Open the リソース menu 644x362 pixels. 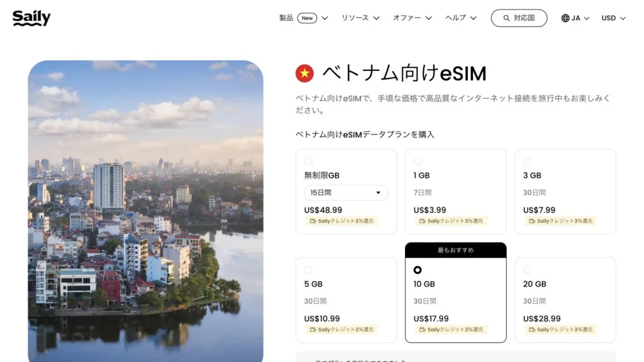pos(360,18)
